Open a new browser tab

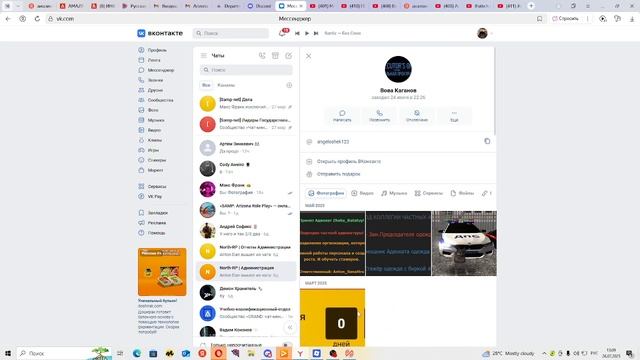(531, 6)
